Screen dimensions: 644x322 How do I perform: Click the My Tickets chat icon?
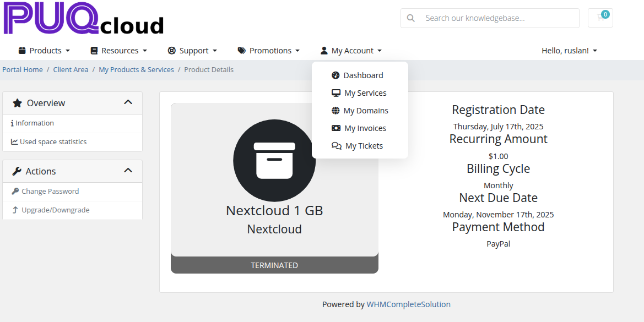click(336, 146)
